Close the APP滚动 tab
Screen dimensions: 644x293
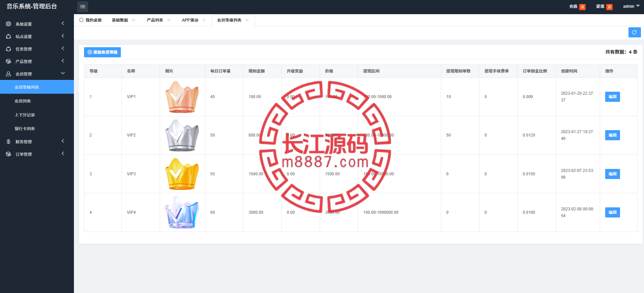pyautogui.click(x=204, y=20)
